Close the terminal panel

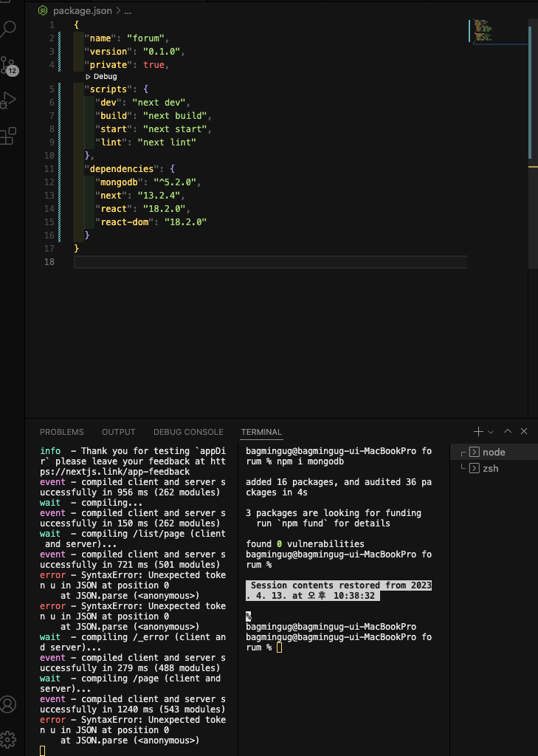(x=524, y=431)
